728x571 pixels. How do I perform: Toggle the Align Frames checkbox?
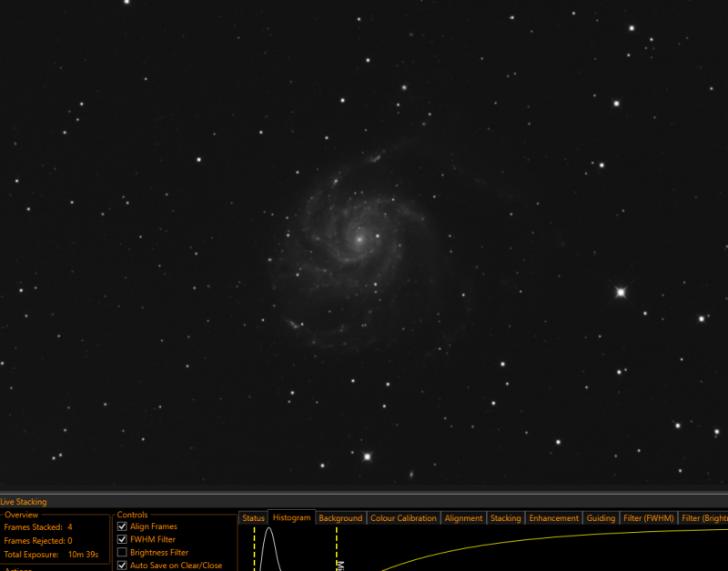(x=122, y=526)
